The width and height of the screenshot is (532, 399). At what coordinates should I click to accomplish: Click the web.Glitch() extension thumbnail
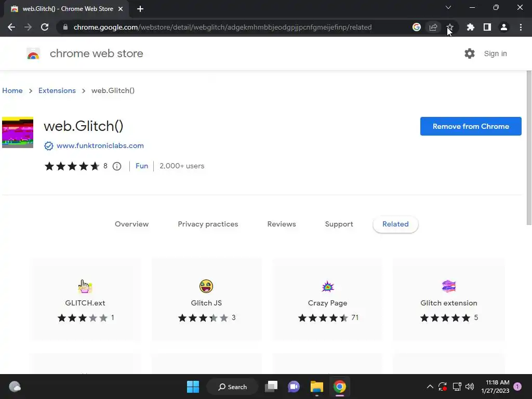[x=18, y=132]
